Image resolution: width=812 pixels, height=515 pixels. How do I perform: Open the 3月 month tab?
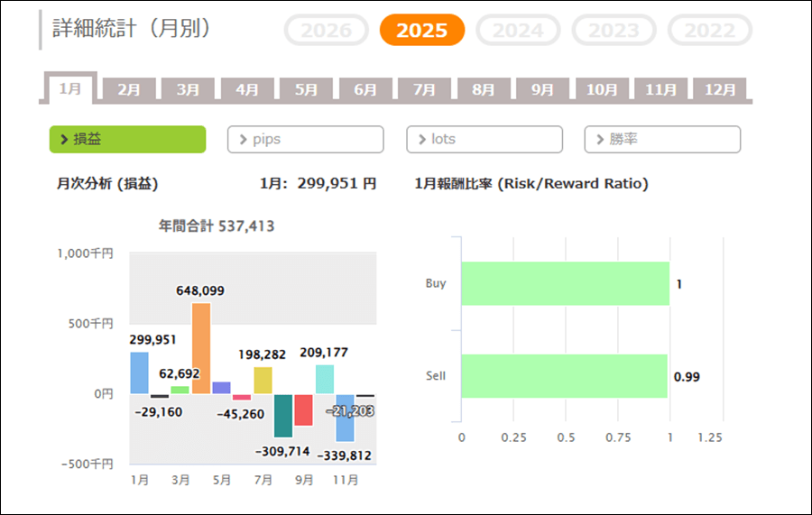click(x=189, y=90)
